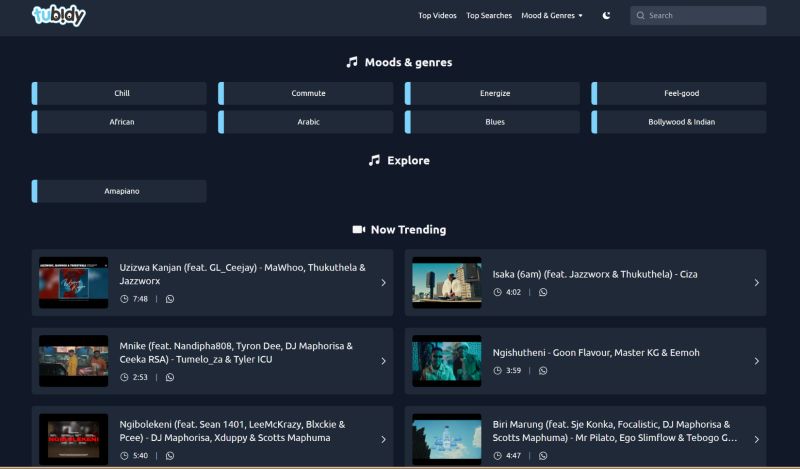The image size is (800, 469).
Task: Open Uzizwa Kanjan using its right chevron
Action: (383, 283)
